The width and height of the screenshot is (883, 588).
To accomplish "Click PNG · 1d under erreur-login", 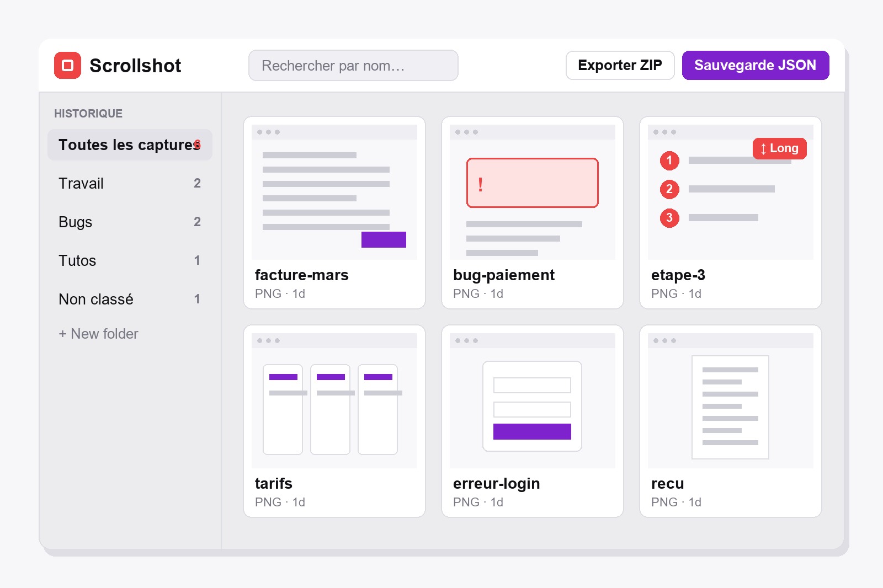I will pos(478,502).
